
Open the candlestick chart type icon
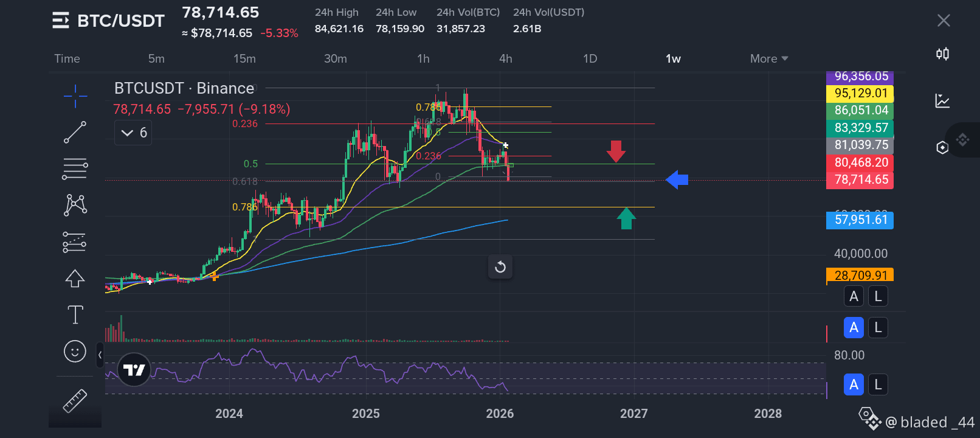943,54
